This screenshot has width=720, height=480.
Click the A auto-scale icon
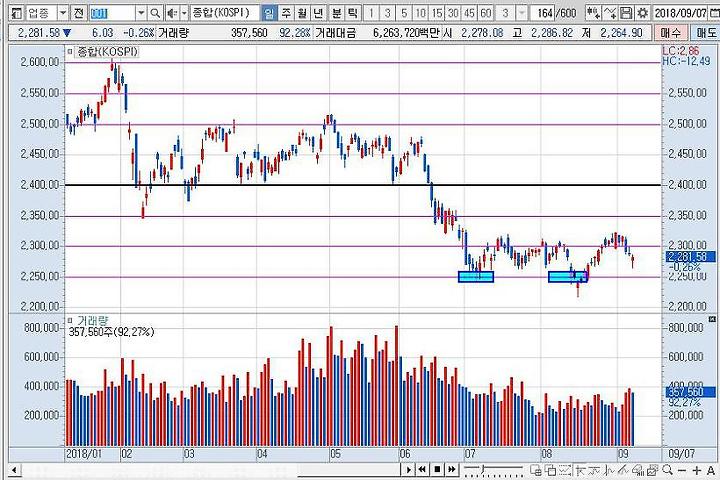click(710, 470)
